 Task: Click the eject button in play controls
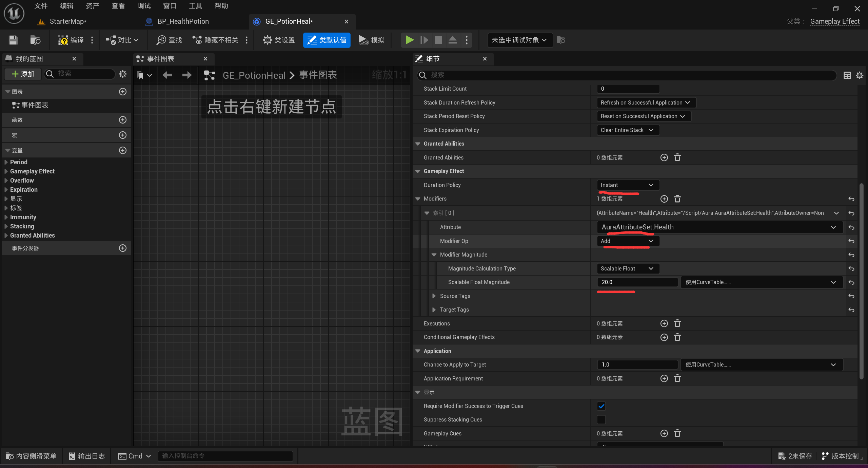[452, 40]
